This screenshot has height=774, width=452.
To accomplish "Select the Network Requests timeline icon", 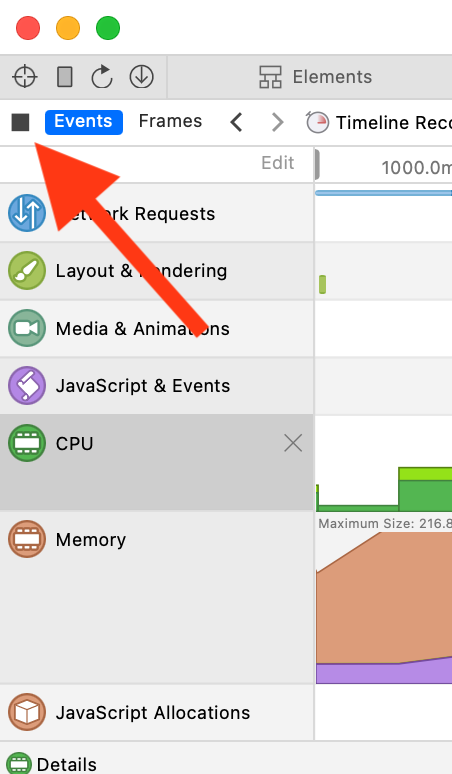I will [27, 213].
